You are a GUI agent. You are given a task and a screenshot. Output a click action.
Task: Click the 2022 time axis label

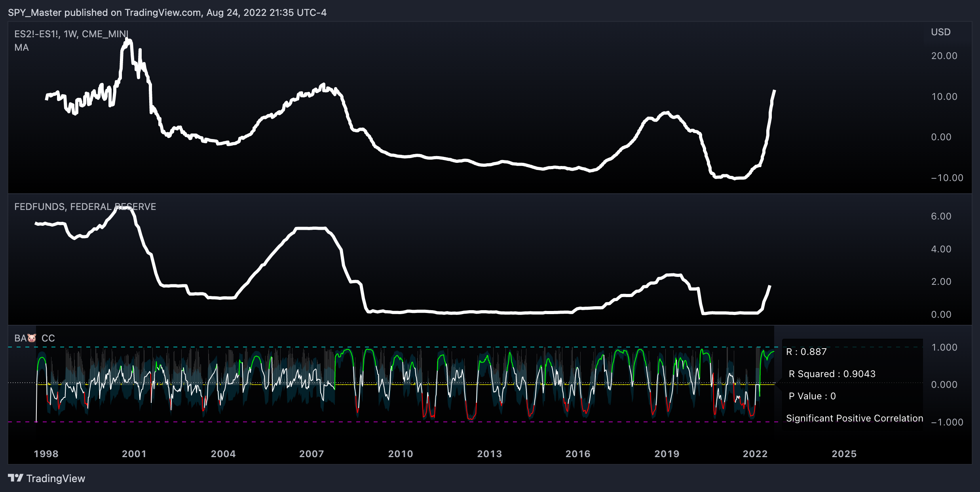click(755, 454)
